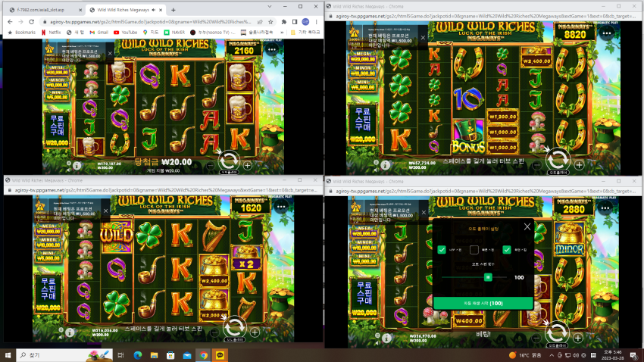644x362 pixels.
Task: Start autoplay with the green (100) button
Action: [x=483, y=304]
